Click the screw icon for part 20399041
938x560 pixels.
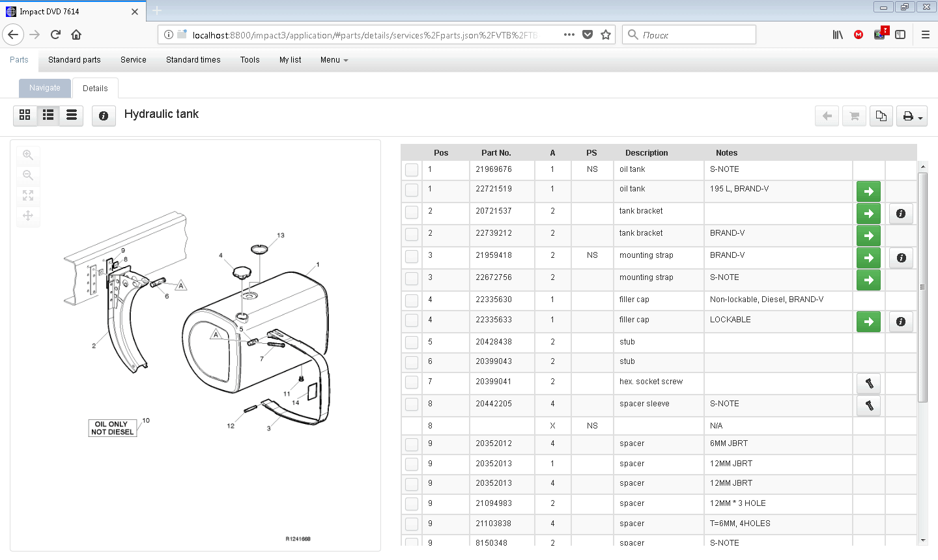click(868, 384)
